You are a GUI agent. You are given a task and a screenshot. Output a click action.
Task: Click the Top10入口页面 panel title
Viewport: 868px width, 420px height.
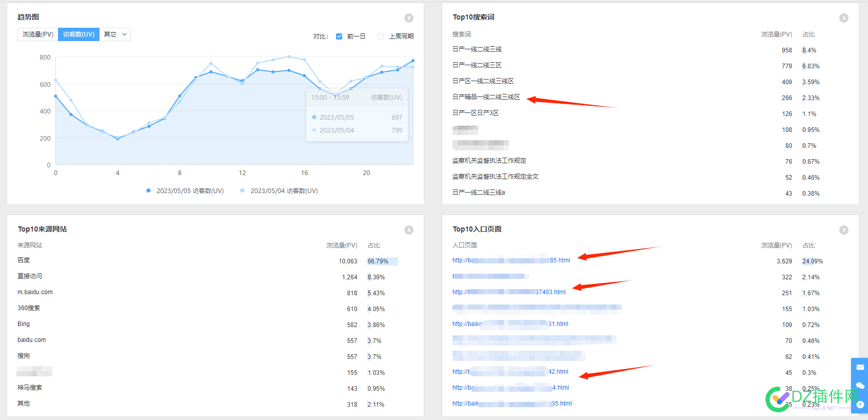[477, 230]
